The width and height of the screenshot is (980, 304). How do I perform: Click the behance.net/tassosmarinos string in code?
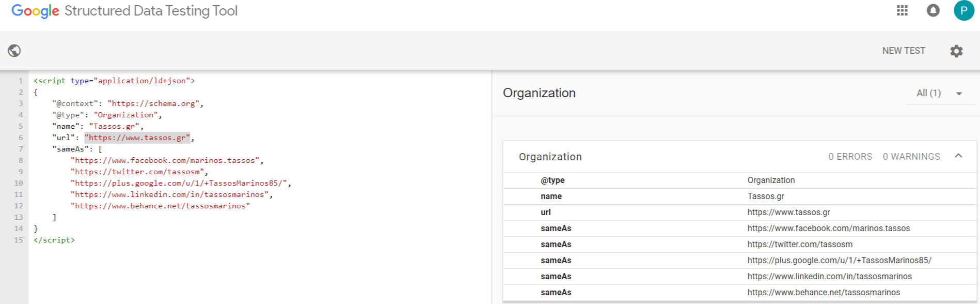(161, 206)
